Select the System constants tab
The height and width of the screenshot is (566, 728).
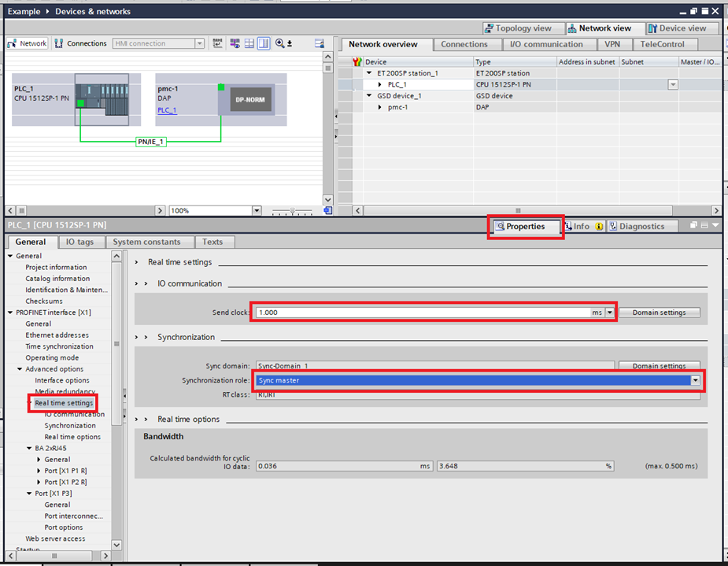pos(150,242)
